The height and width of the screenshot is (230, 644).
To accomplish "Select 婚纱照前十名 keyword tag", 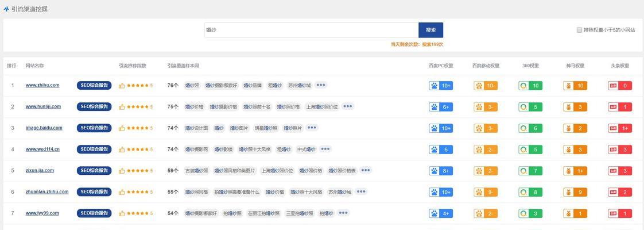I will tap(257, 107).
